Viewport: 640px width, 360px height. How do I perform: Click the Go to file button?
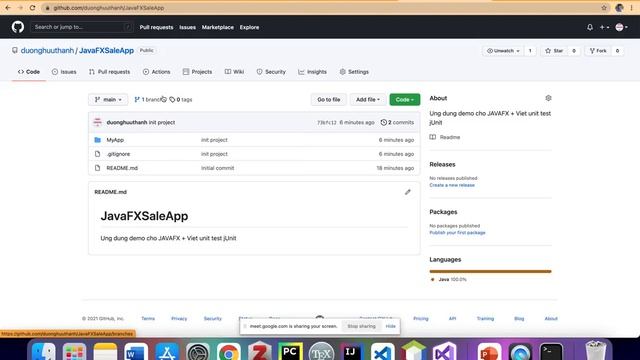pos(329,100)
